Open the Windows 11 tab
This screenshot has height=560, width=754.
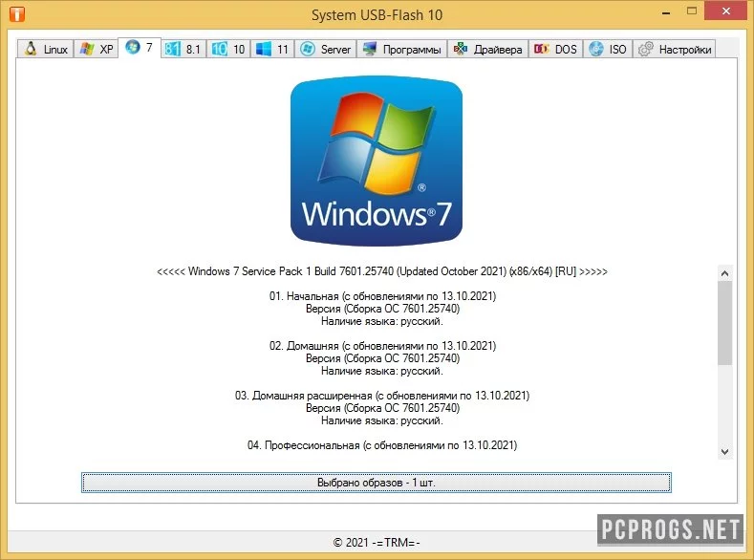(272, 49)
